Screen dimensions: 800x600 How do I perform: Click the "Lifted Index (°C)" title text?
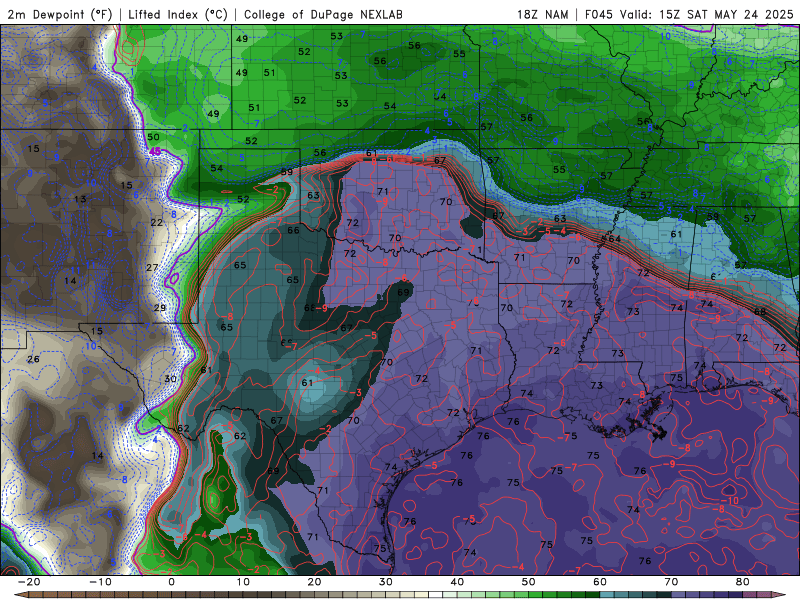[178, 14]
